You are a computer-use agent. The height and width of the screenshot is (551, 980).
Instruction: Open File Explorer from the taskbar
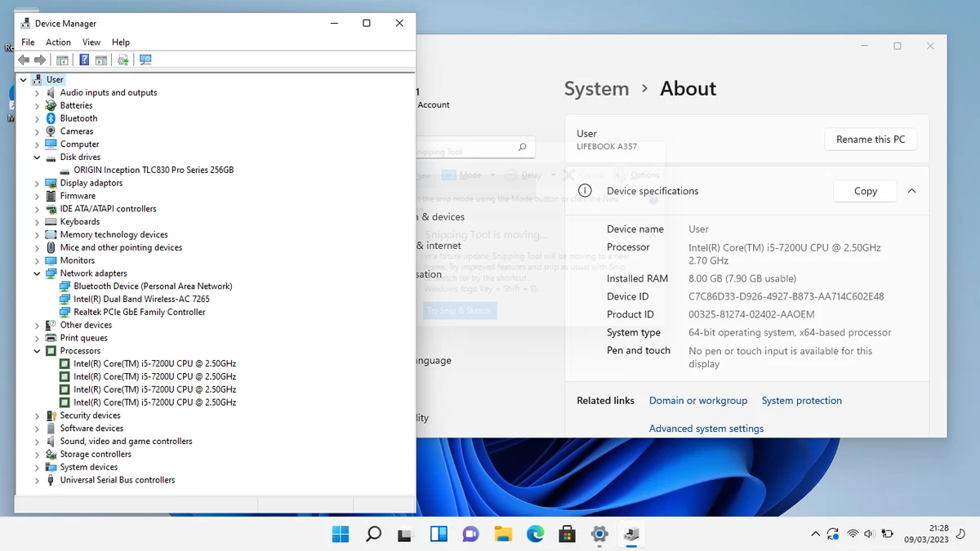(502, 535)
